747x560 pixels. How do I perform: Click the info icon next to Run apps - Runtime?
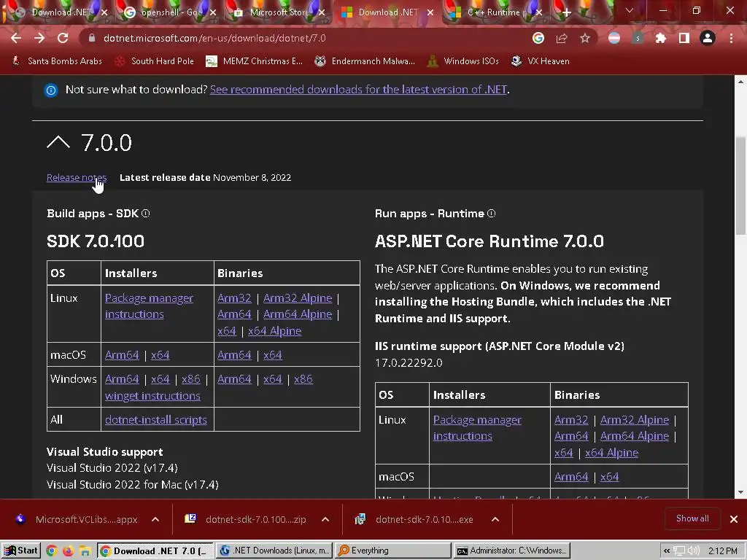(491, 214)
